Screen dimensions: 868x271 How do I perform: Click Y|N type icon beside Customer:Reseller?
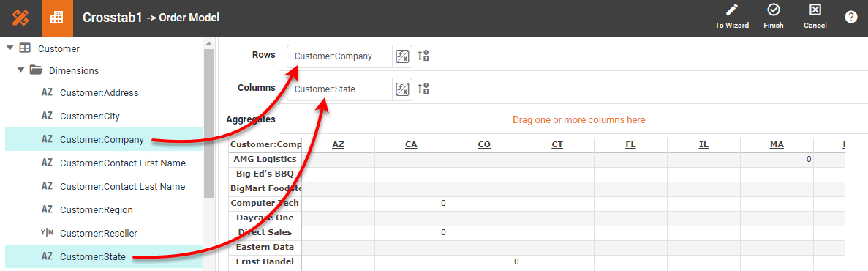click(47, 234)
